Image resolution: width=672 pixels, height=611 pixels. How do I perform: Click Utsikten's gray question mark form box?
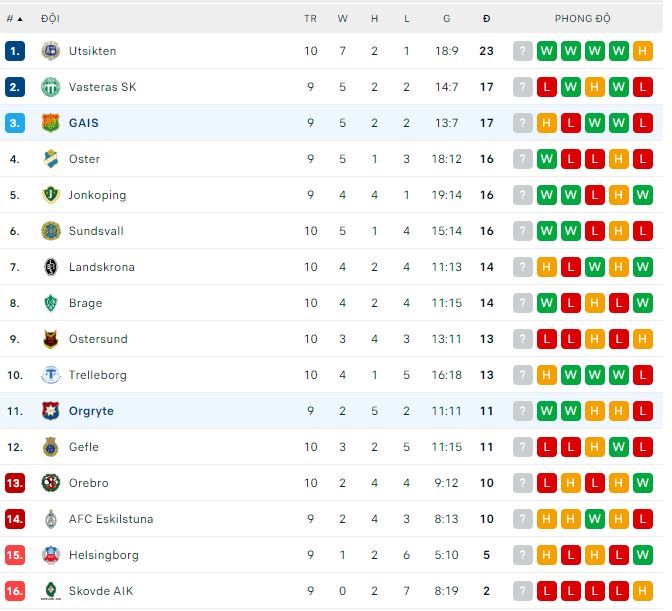click(523, 51)
